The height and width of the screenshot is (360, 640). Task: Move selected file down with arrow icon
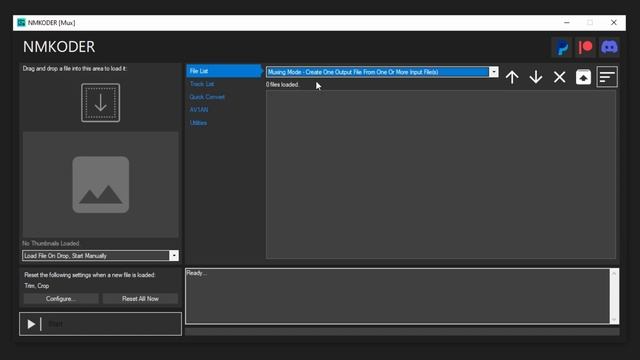tap(536, 77)
